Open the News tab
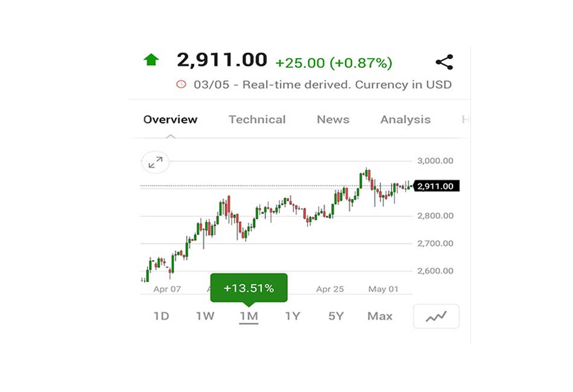The width and height of the screenshot is (573, 392). (x=333, y=119)
